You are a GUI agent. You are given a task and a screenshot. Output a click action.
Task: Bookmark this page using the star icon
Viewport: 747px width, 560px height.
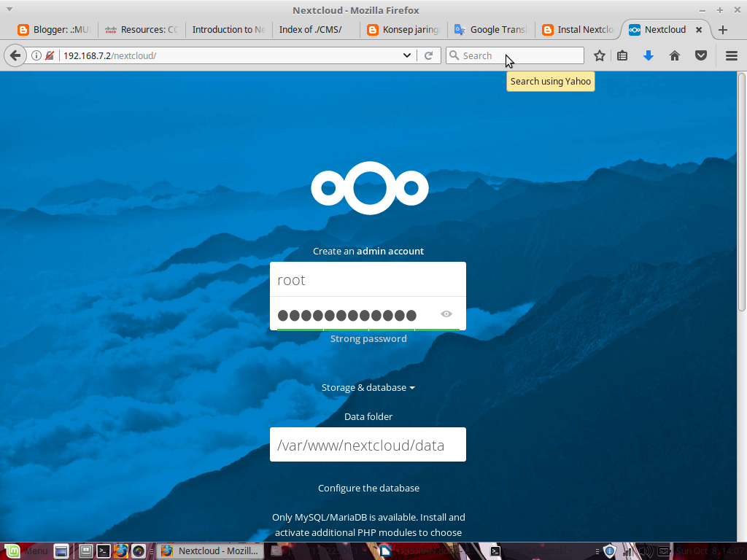pos(599,55)
